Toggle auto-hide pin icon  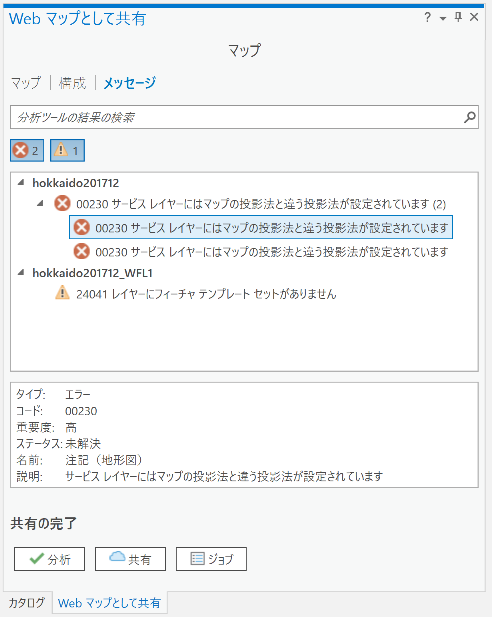click(x=458, y=17)
